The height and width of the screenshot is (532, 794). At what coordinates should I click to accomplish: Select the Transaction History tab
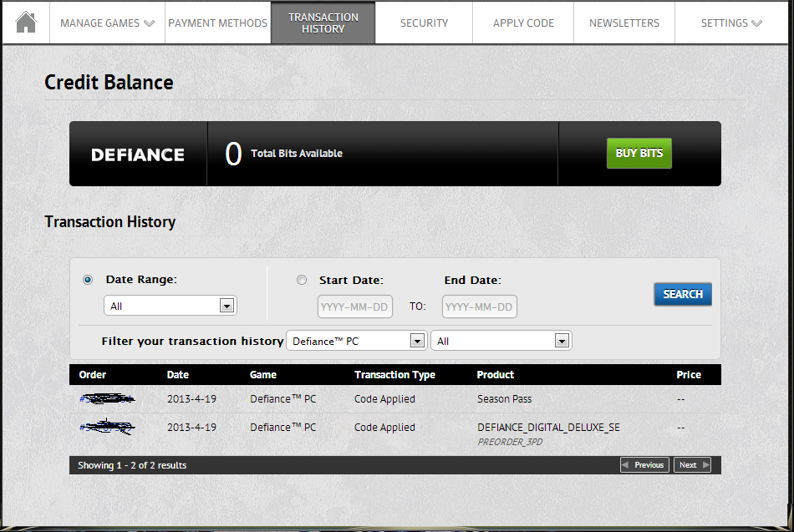click(323, 23)
